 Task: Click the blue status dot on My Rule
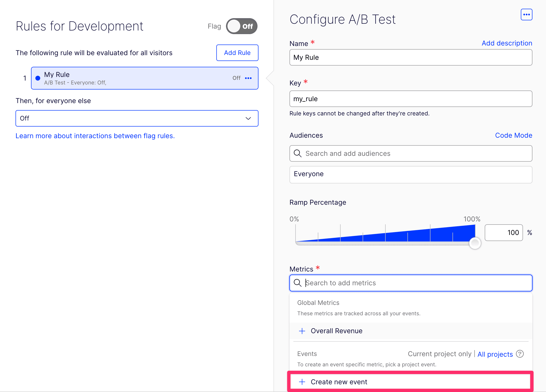pyautogui.click(x=38, y=78)
